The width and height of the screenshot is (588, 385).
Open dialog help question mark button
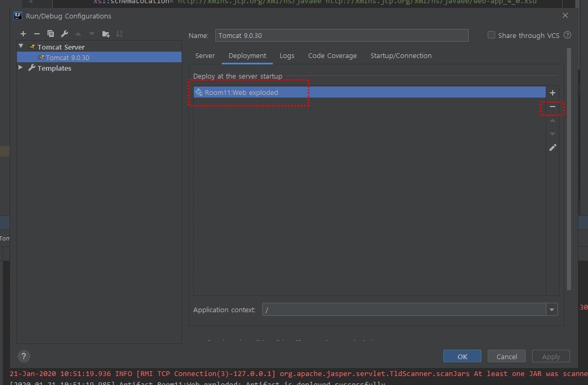pos(24,356)
